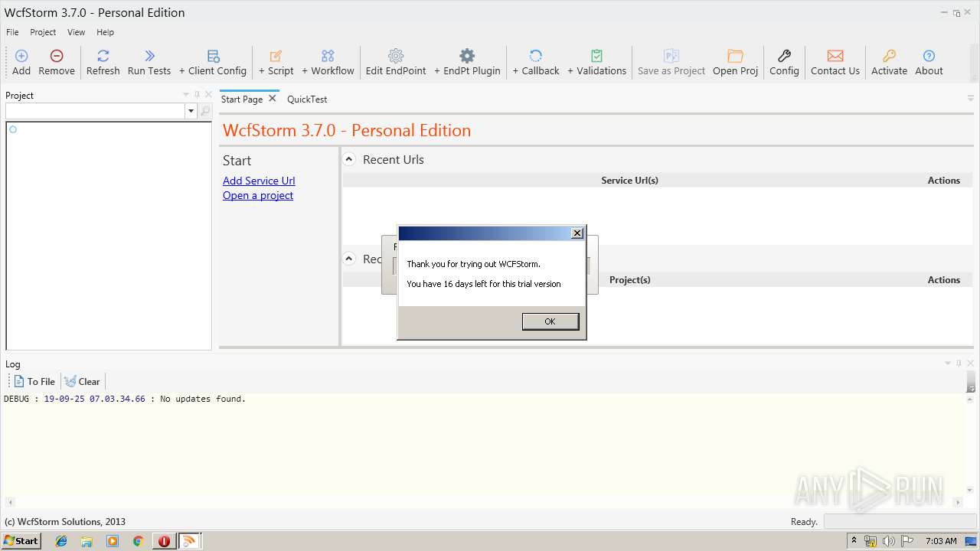This screenshot has width=980, height=551.
Task: Click the volume tray icon
Action: pos(889,541)
